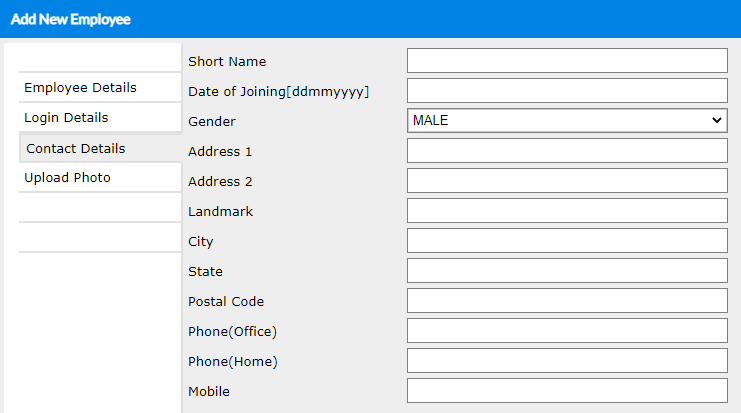Viewport: 741px width, 413px height.
Task: Click the Address 1 text box
Action: click(x=566, y=150)
